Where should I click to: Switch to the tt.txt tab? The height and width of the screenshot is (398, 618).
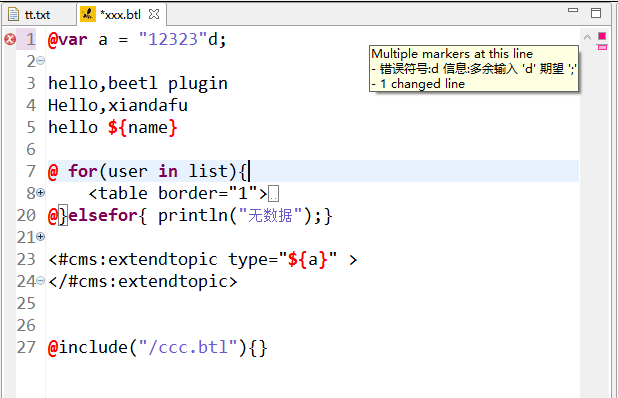(30, 15)
